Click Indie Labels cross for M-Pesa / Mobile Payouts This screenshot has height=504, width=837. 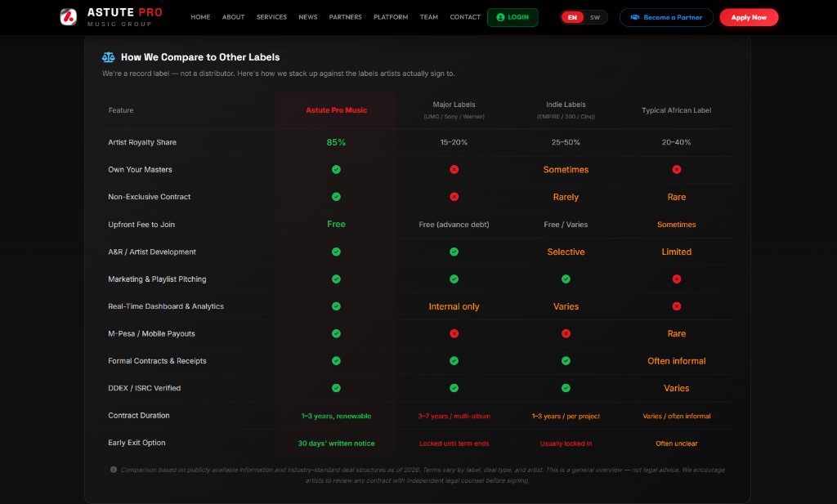click(x=566, y=333)
